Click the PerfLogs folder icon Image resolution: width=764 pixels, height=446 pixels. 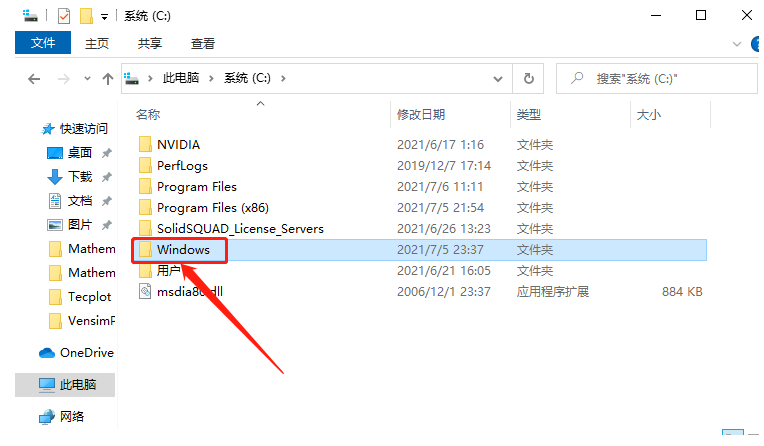click(x=145, y=165)
